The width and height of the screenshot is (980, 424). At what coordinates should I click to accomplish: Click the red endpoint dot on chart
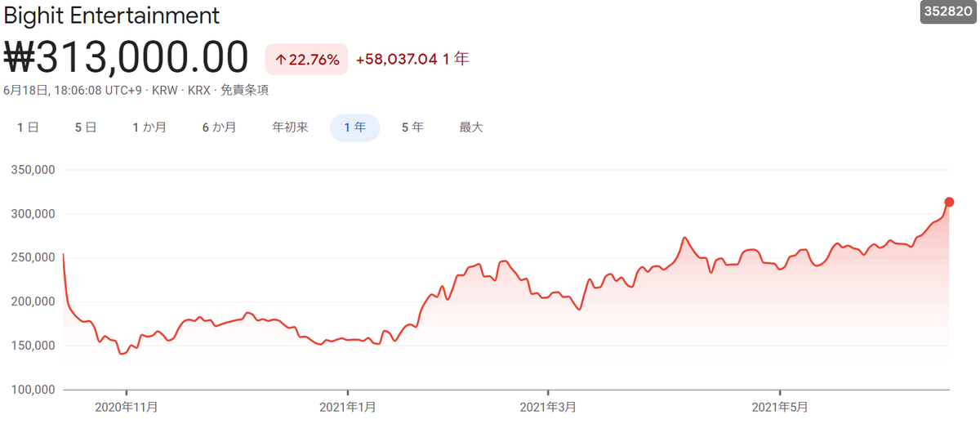click(x=949, y=202)
